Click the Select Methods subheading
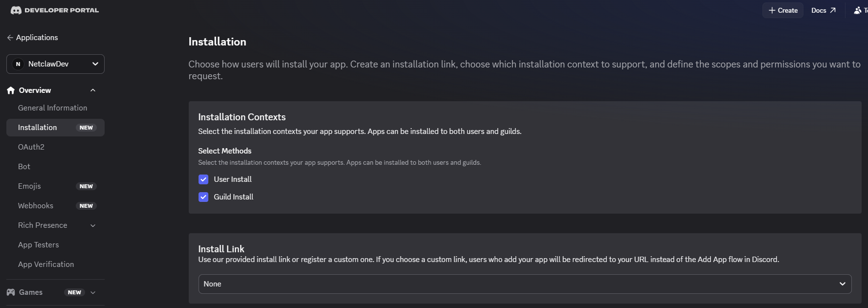 (x=225, y=151)
